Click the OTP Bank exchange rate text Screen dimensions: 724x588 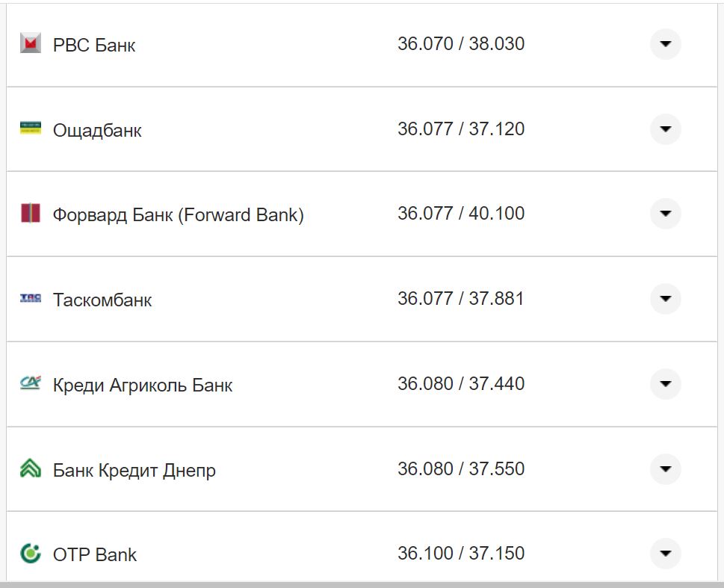tap(462, 554)
